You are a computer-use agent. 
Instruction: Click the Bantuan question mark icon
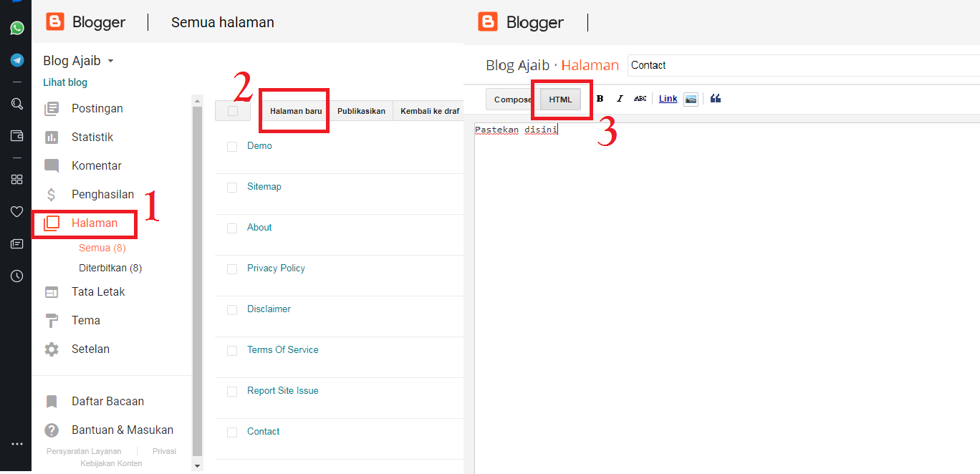[52, 430]
